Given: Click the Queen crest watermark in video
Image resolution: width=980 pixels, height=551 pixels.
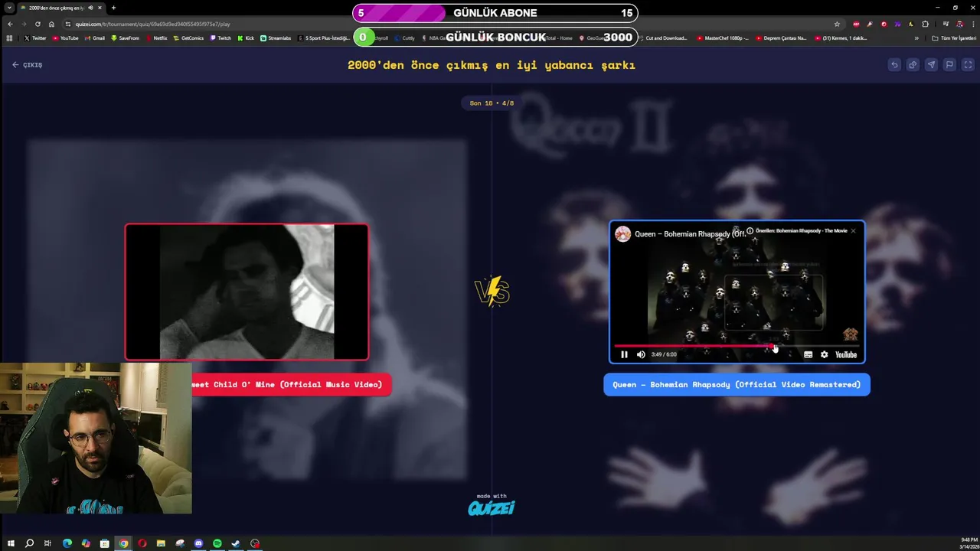Looking at the screenshot, I should (x=850, y=334).
